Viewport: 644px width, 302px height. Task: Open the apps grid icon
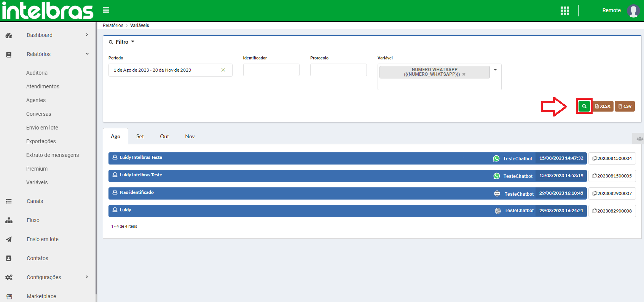point(565,11)
